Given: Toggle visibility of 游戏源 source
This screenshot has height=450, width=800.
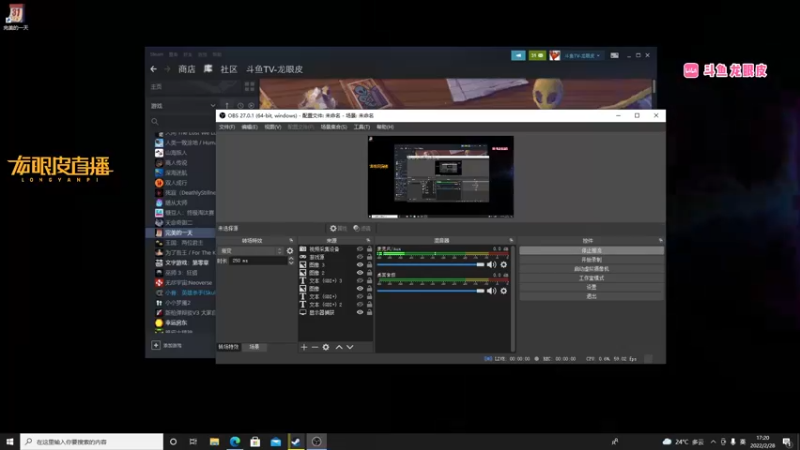Looking at the screenshot, I should 360,257.
